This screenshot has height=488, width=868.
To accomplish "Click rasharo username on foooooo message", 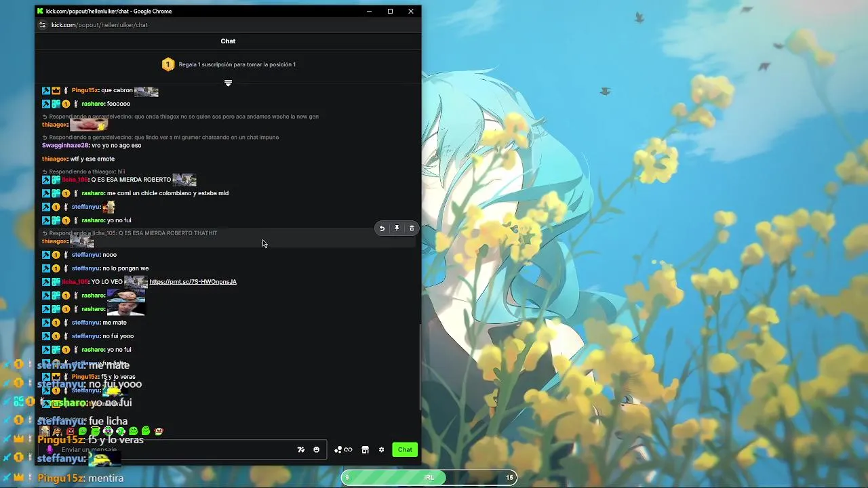I will click(x=93, y=104).
